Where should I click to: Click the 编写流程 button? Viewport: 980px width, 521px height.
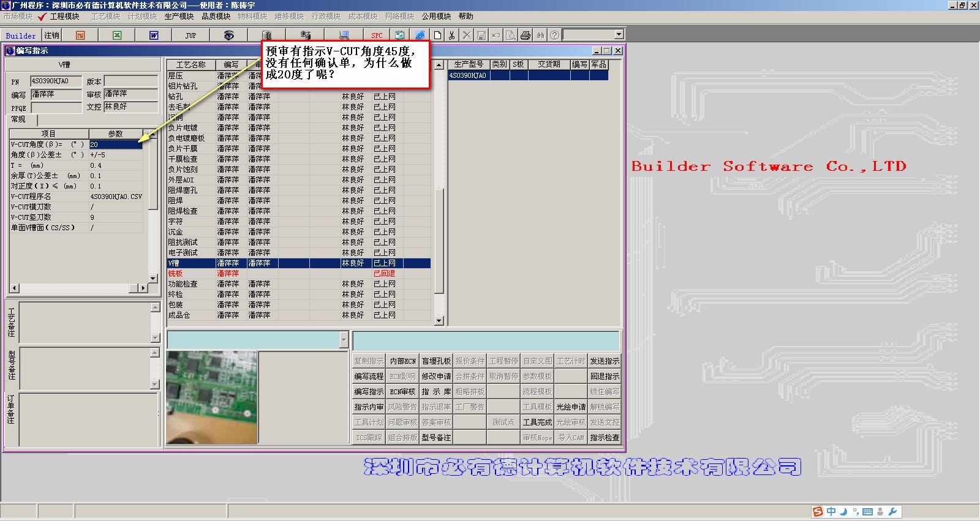point(369,377)
